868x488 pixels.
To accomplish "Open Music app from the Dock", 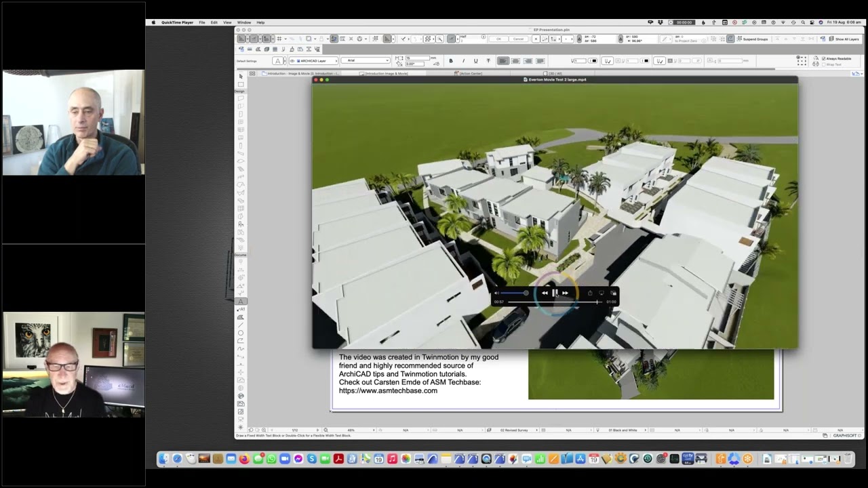I will tap(392, 459).
